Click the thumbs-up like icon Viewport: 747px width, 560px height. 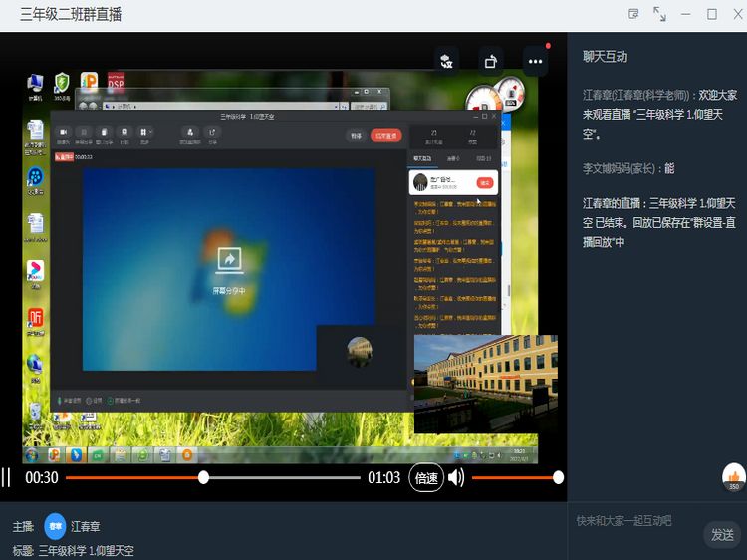(734, 478)
